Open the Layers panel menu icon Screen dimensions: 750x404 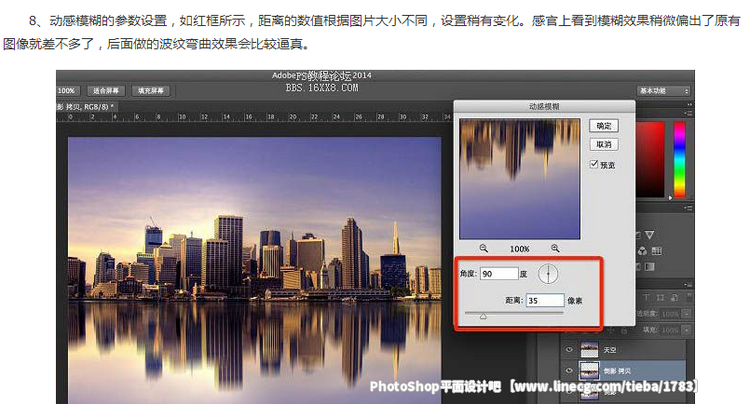689,285
